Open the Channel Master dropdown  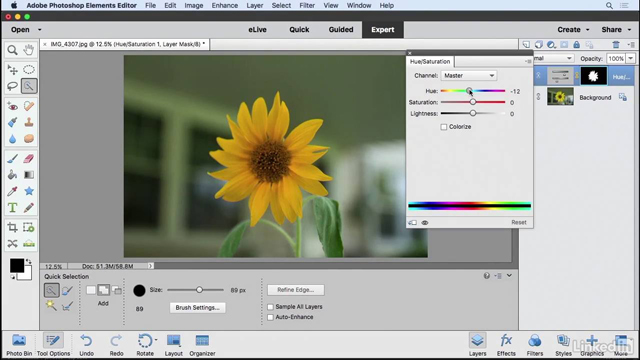(469, 76)
